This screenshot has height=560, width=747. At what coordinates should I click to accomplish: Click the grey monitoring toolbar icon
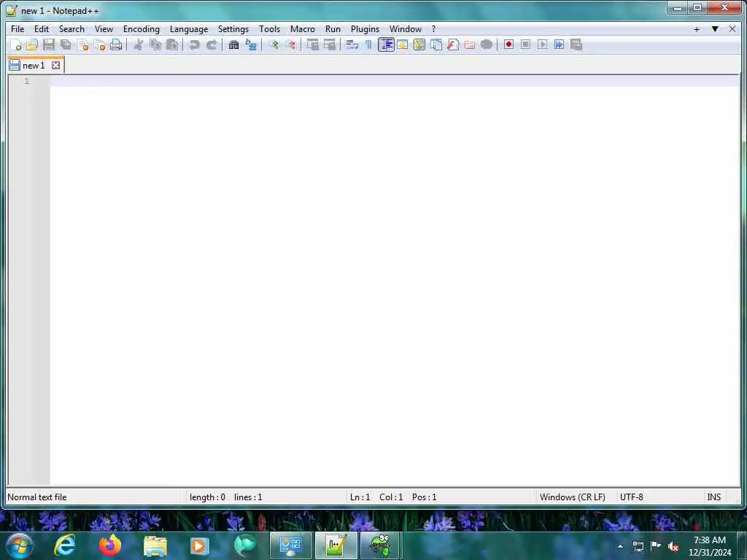pyautogui.click(x=487, y=44)
